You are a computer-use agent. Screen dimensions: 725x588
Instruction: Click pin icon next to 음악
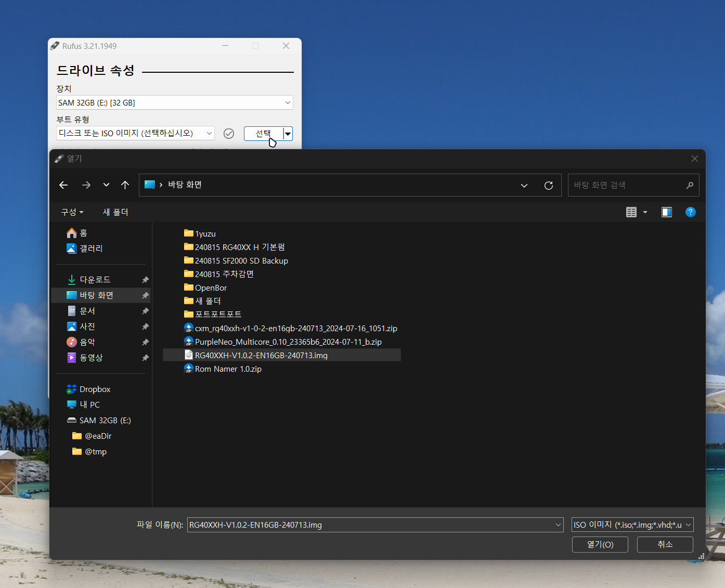145,342
